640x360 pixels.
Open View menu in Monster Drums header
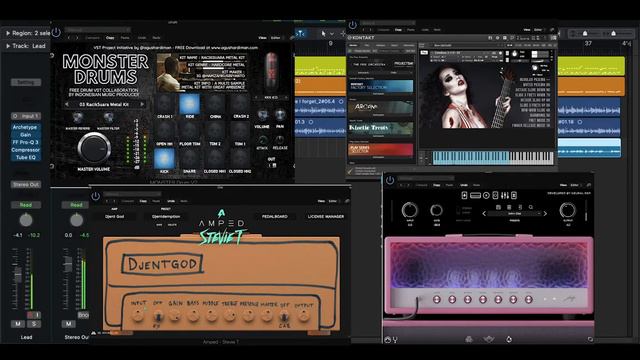(x=262, y=38)
